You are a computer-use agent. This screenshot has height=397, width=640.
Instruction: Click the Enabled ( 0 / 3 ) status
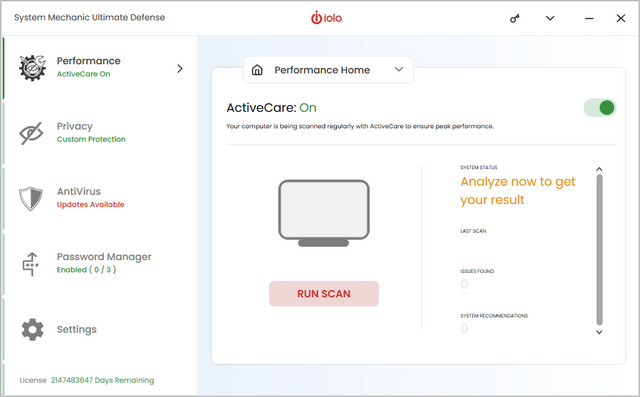click(87, 270)
